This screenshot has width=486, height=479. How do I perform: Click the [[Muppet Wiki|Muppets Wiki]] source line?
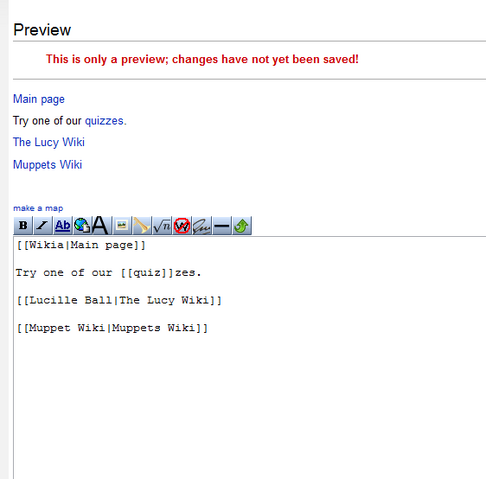[x=112, y=328]
